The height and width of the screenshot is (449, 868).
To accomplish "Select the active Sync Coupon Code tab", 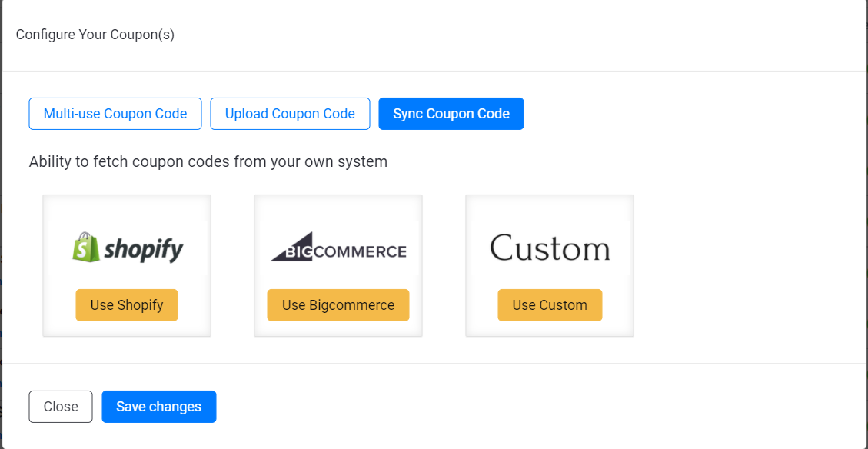I will (451, 113).
